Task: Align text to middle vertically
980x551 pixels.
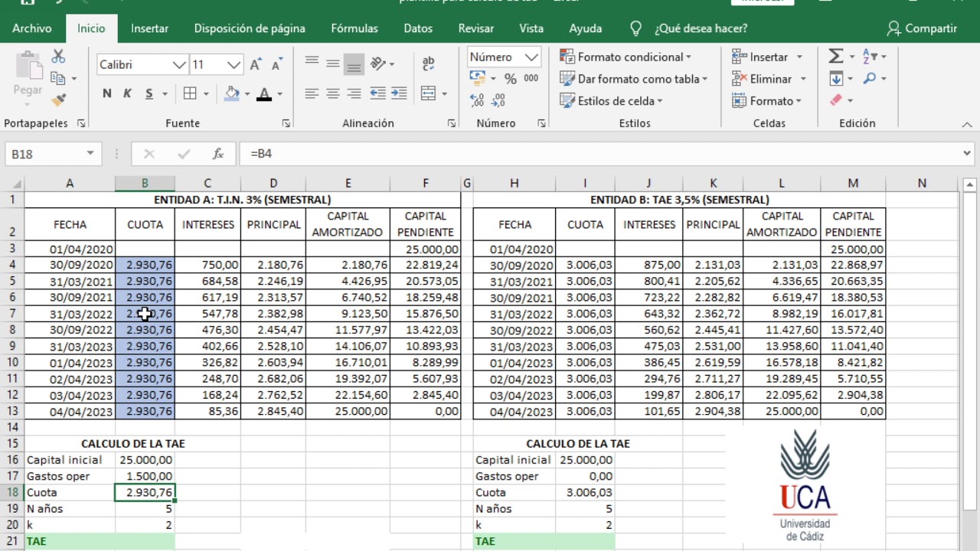Action: (332, 64)
